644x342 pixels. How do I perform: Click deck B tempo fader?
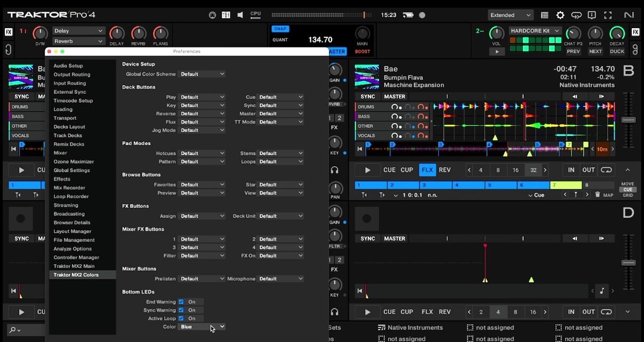(x=629, y=120)
